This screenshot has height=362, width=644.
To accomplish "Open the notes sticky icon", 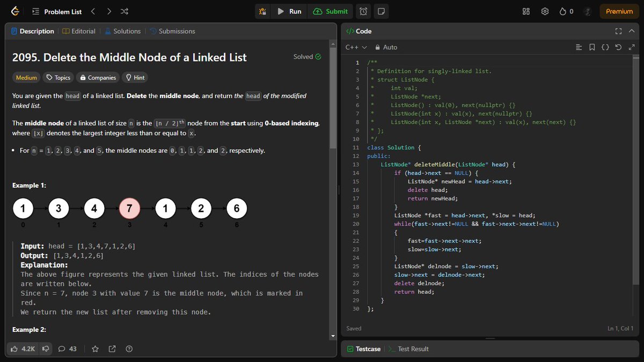I will coord(380,11).
